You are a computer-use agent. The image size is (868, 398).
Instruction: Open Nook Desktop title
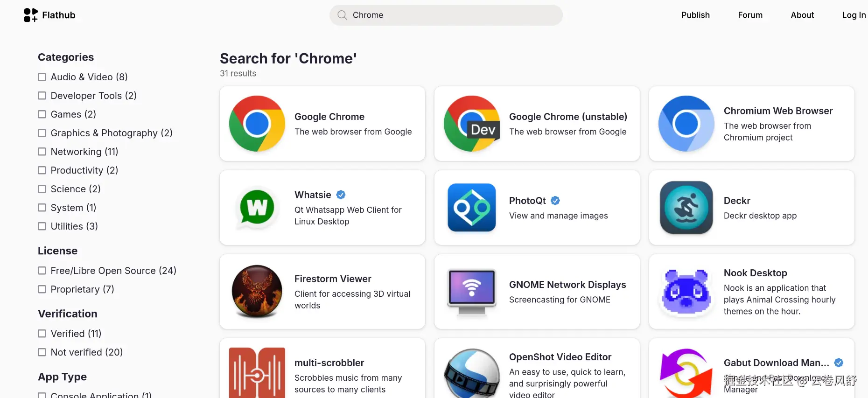pyautogui.click(x=755, y=273)
